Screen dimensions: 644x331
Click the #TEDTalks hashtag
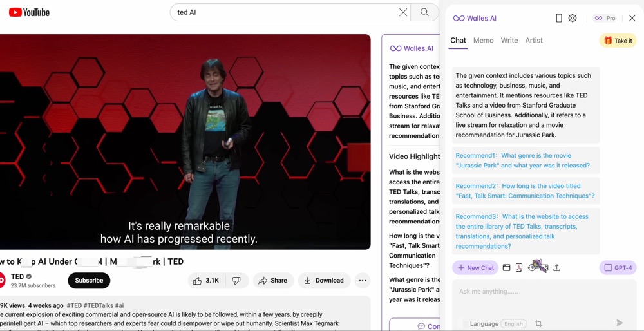(99, 305)
